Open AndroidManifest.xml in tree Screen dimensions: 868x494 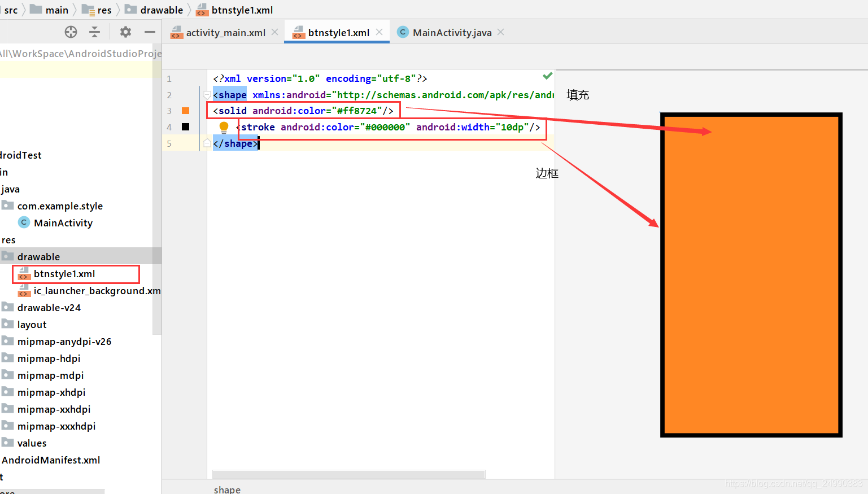51,460
